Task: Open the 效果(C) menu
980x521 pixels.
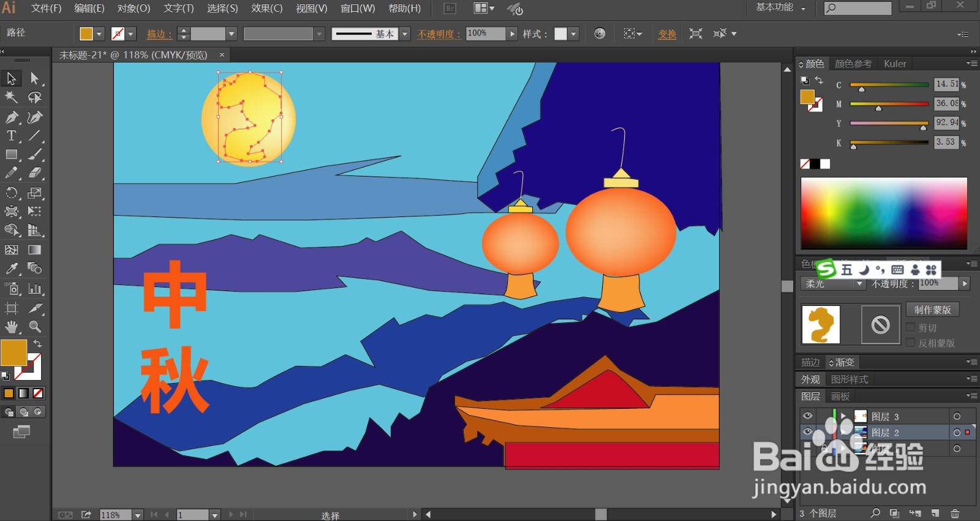Action: coord(267,9)
